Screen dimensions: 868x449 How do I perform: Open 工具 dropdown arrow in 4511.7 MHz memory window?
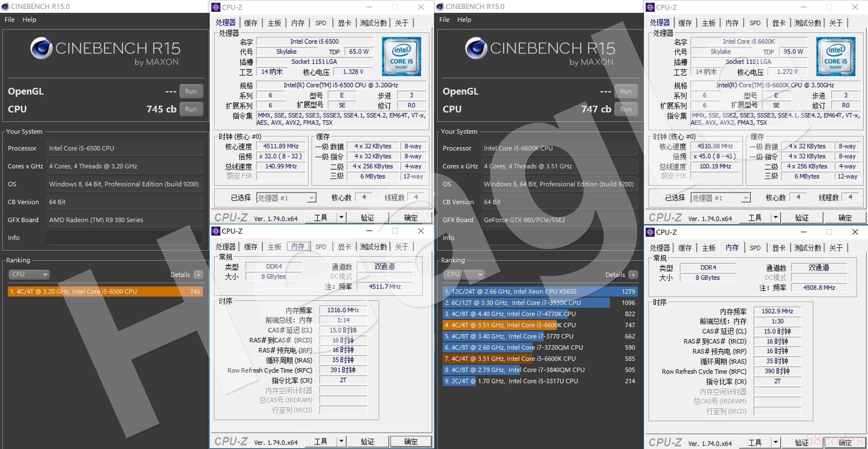point(341,441)
